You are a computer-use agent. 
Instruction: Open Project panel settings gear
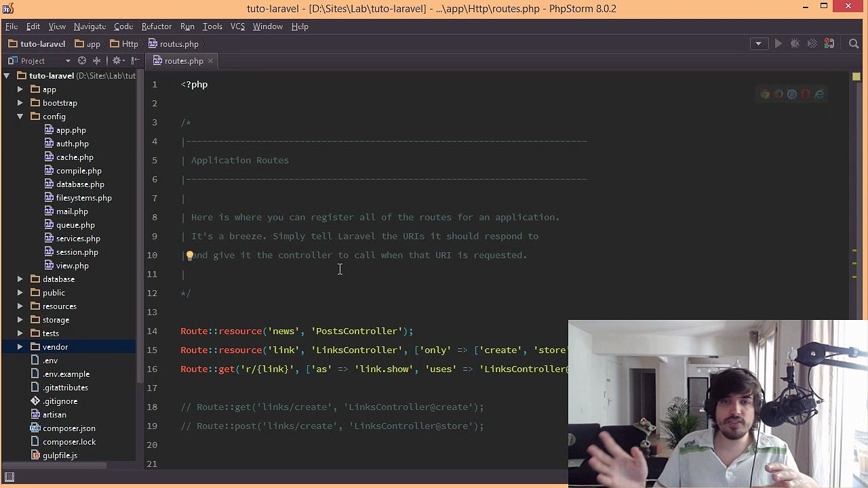click(x=117, y=60)
